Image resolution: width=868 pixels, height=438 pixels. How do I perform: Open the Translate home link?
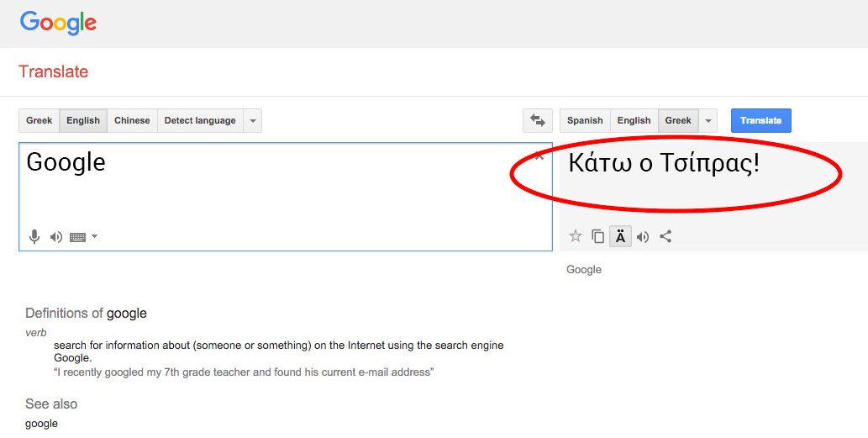point(54,71)
